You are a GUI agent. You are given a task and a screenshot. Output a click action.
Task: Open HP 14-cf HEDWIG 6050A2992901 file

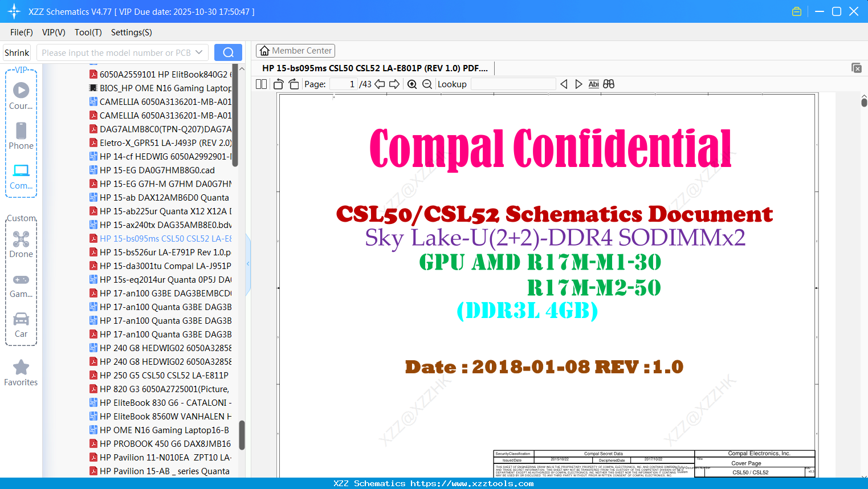click(x=161, y=156)
